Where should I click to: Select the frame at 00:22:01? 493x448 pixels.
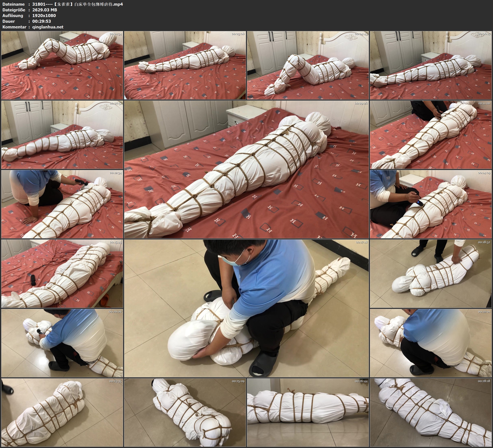click(x=431, y=343)
